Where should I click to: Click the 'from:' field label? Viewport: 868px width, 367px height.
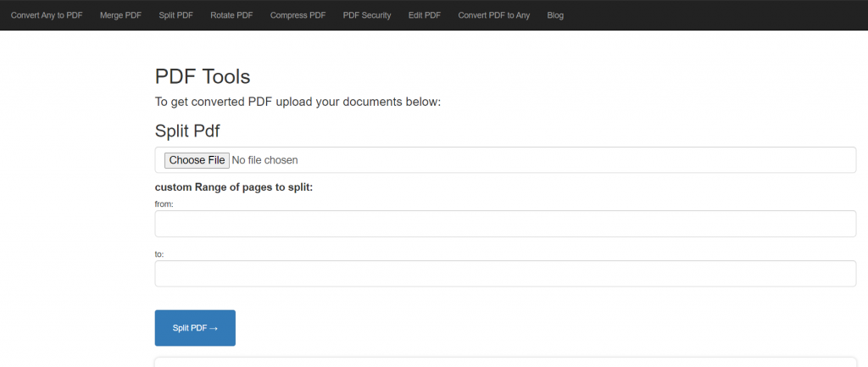(164, 204)
